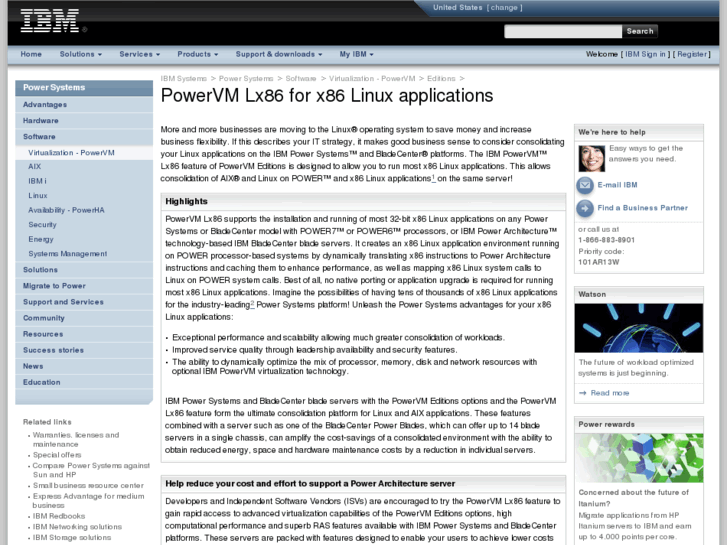The image size is (727, 545).
Task: Click the Search button
Action: (x=640, y=31)
